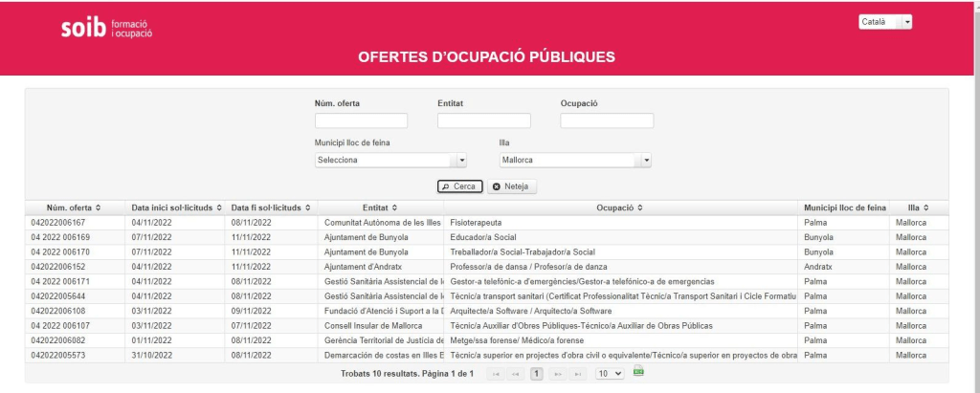Go to the first results page
The width and height of the screenshot is (980, 393).
[496, 374]
